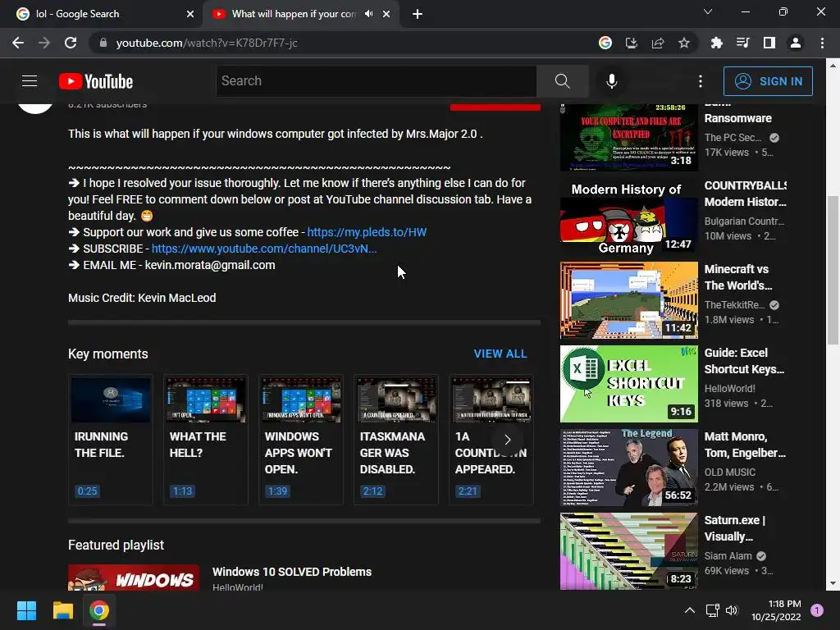The image size is (840, 630).
Task: Share this page icon
Action: point(658,43)
